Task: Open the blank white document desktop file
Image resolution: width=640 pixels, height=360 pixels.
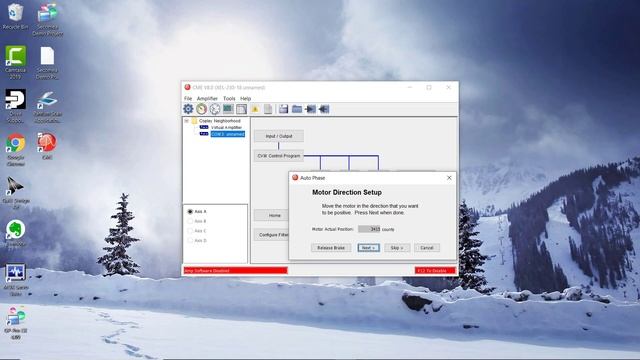Action: (47, 62)
